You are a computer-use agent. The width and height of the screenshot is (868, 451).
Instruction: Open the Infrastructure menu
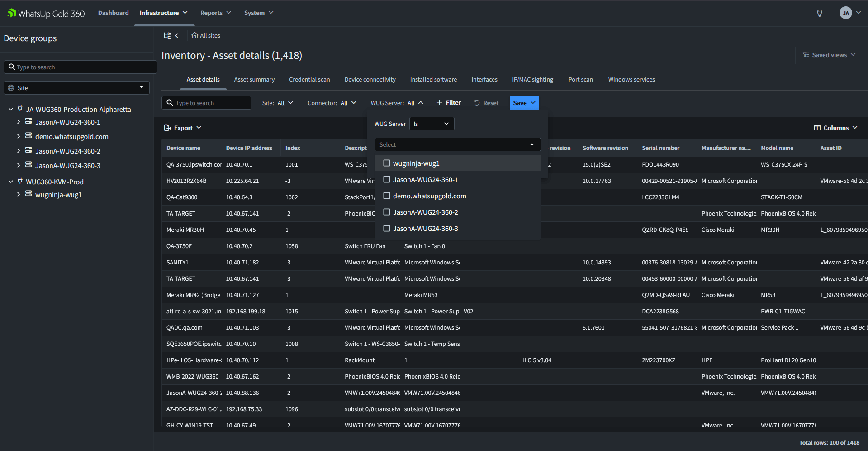pos(164,13)
